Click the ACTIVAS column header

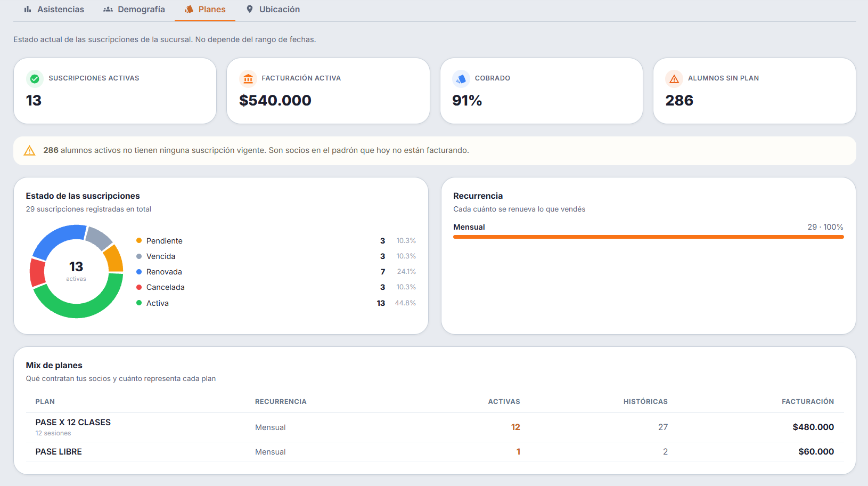[x=504, y=402]
